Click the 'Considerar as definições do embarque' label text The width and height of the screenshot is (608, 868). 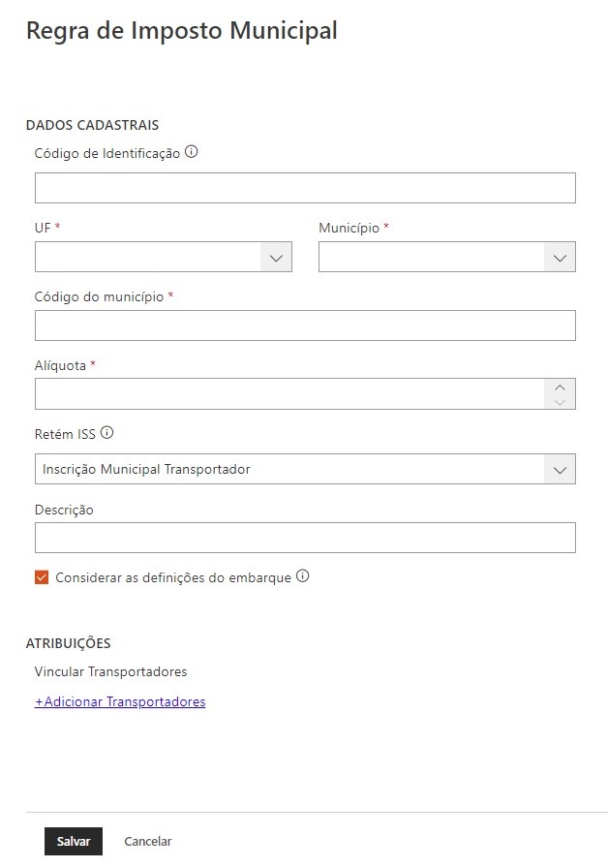(x=173, y=577)
